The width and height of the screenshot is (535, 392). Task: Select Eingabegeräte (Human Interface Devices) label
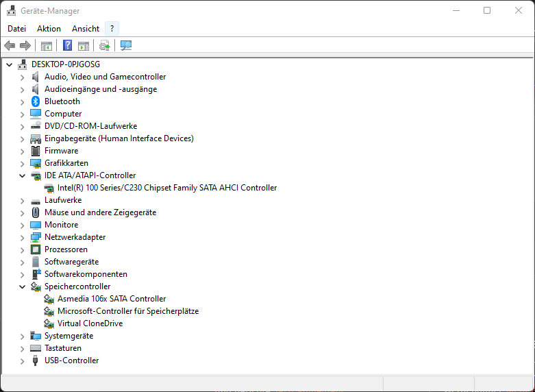(119, 138)
